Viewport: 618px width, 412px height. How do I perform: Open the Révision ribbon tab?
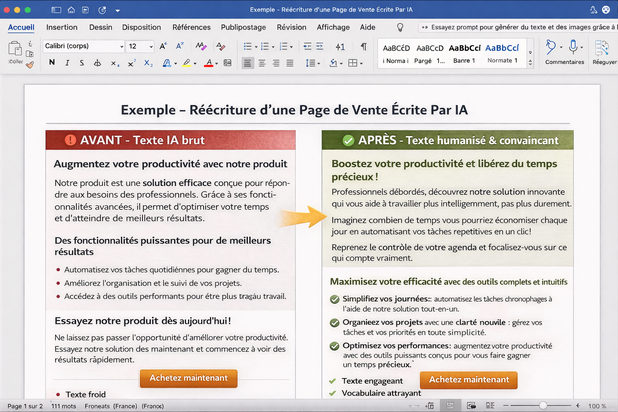(x=291, y=27)
